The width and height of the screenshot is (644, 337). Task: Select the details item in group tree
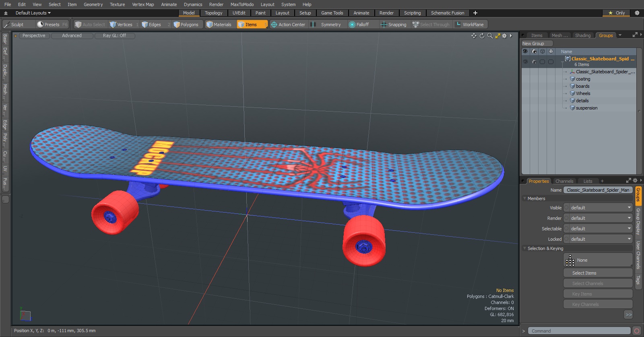pos(582,101)
